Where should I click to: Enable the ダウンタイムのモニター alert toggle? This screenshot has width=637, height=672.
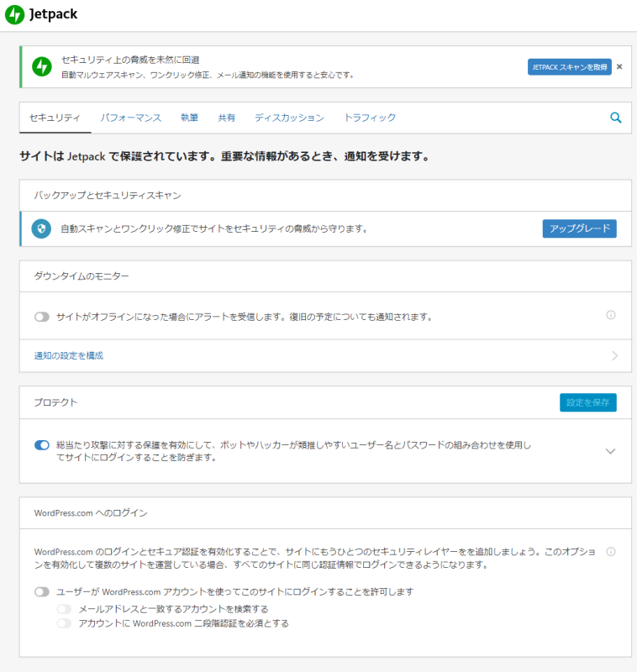[41, 315]
